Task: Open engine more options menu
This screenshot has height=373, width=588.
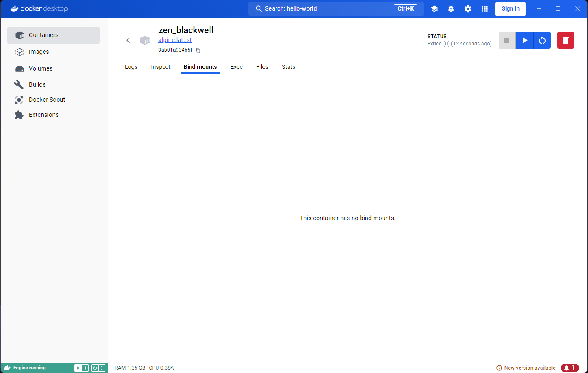Action: pos(102,368)
